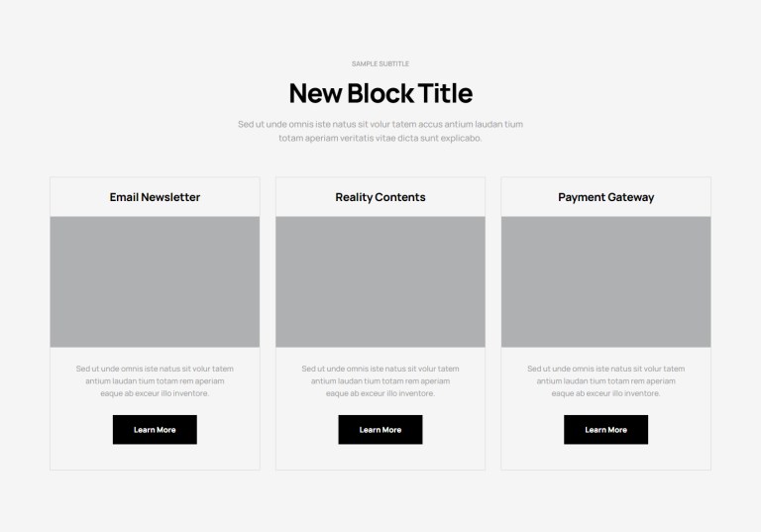Click intro line ending 'antium laudan tium'

380,124
